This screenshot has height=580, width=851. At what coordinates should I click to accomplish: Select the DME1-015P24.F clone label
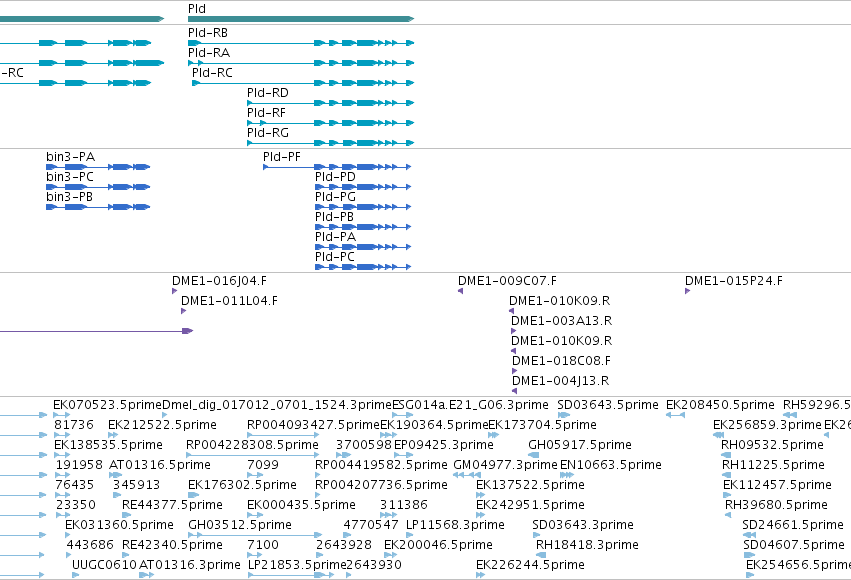tap(734, 282)
